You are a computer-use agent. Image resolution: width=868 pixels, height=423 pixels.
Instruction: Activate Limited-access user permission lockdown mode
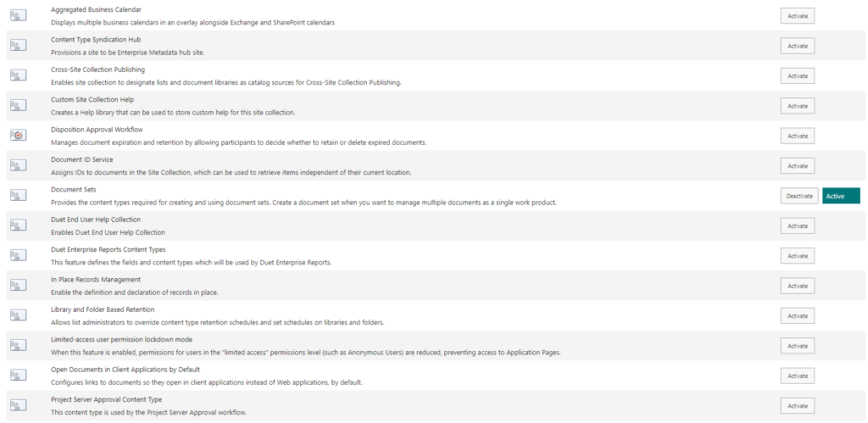798,346
